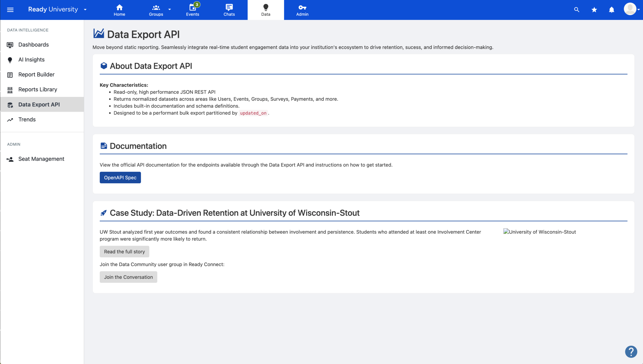
Task: Open the notifications bell
Action: point(612,10)
